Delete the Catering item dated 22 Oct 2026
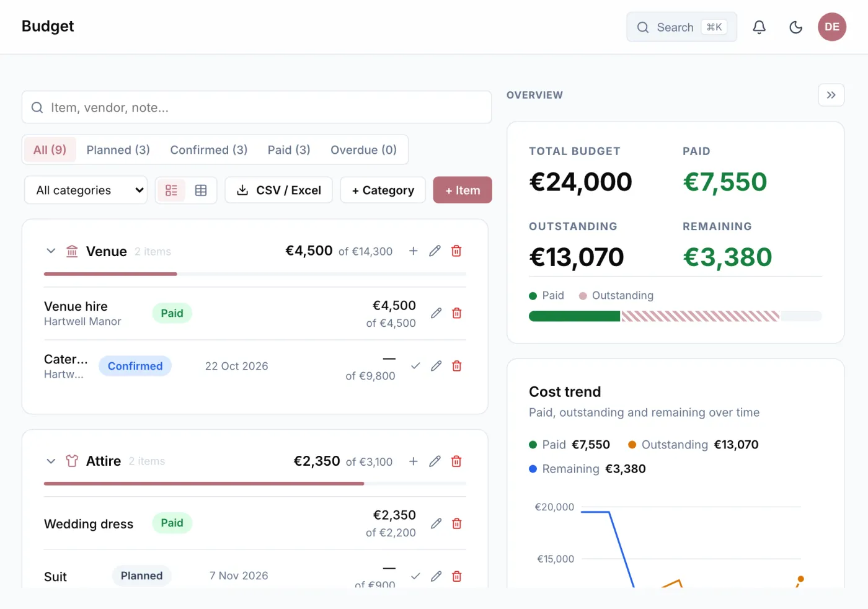 (457, 366)
